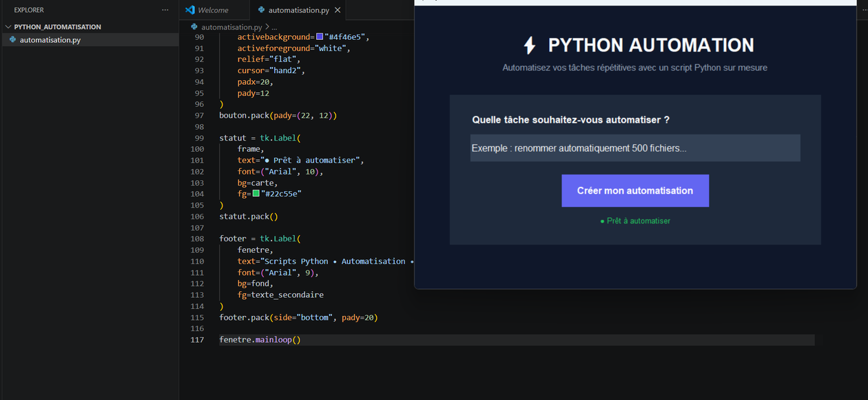
Task: Click the font=("Arial", 10) code line
Action: click(x=280, y=171)
